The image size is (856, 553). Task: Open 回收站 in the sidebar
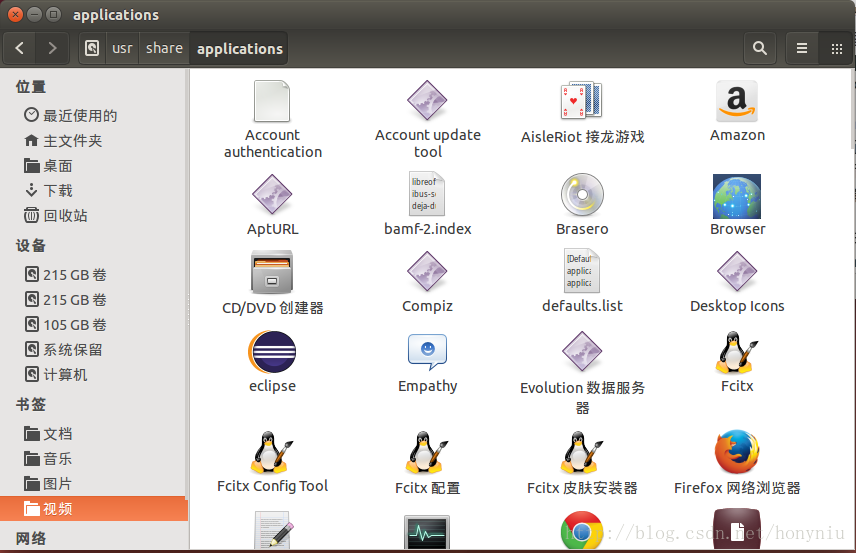click(94, 216)
